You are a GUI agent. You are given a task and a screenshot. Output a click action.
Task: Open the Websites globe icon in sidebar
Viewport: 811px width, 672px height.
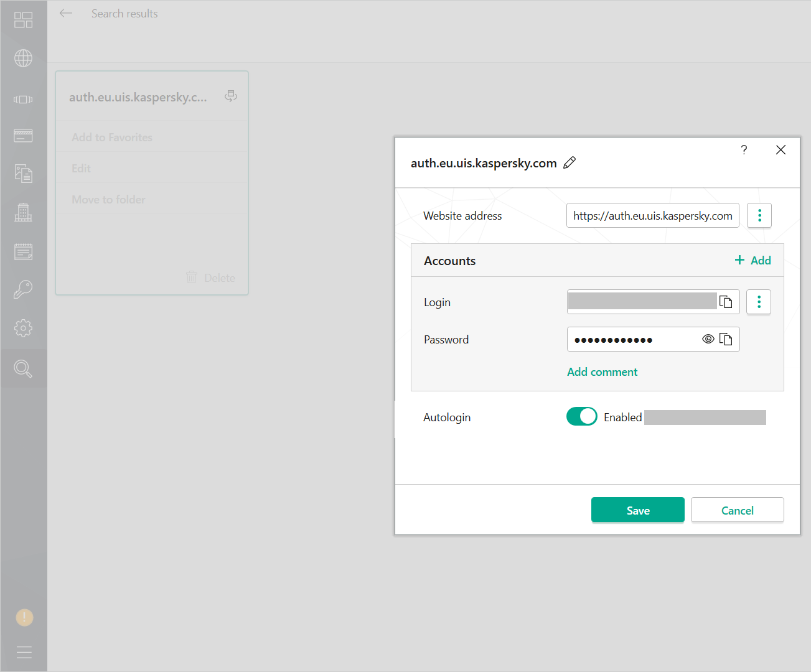[23, 58]
